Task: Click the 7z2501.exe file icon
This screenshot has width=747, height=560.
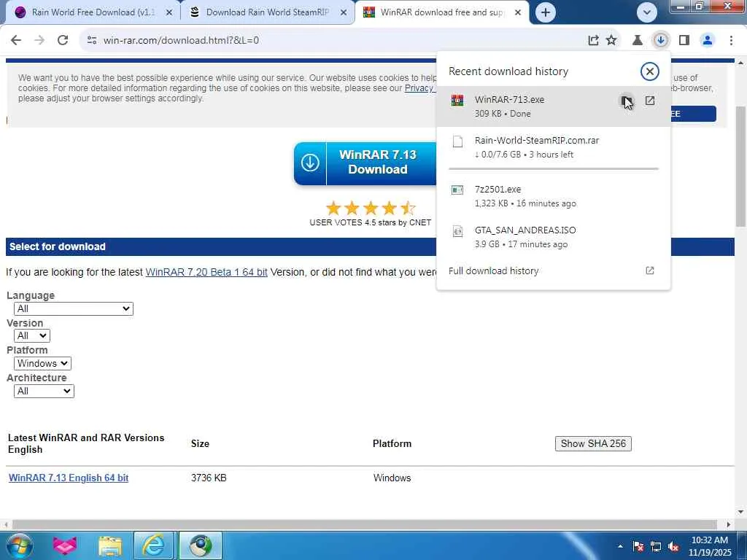Action: click(x=457, y=190)
